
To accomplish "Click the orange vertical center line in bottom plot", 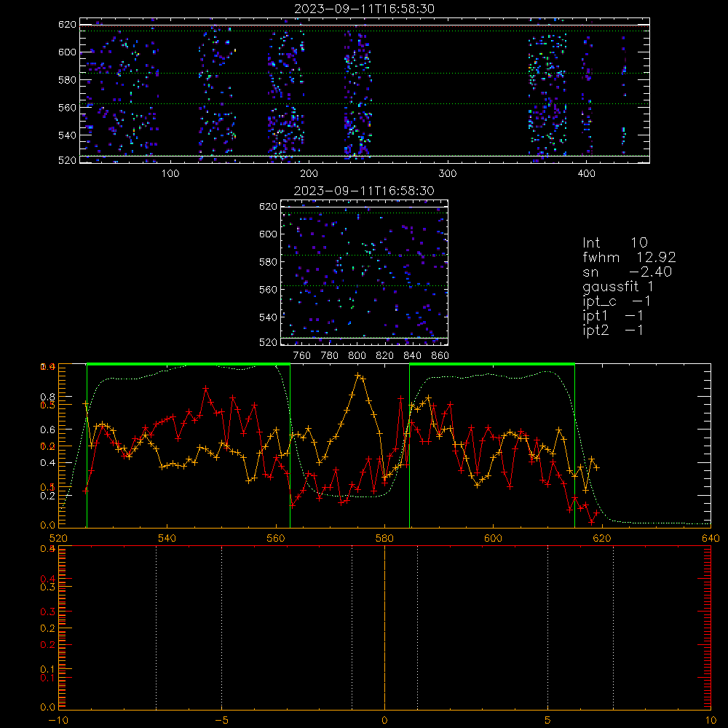I will [384, 628].
